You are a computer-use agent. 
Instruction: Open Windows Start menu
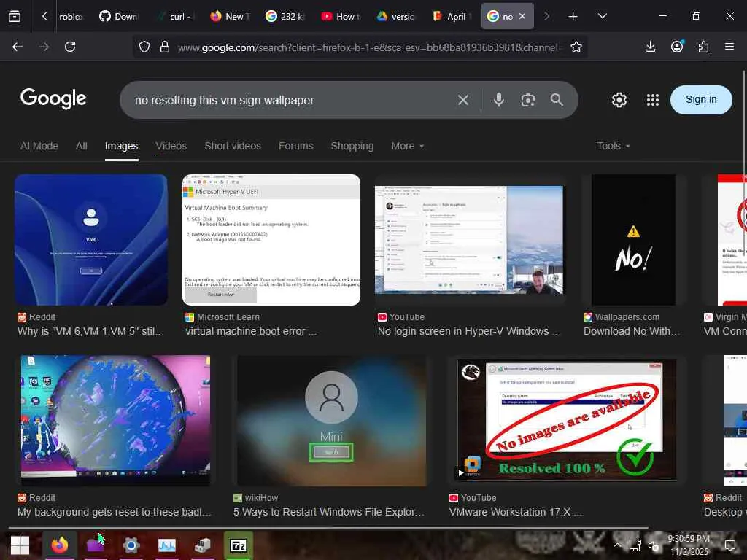pyautogui.click(x=20, y=545)
